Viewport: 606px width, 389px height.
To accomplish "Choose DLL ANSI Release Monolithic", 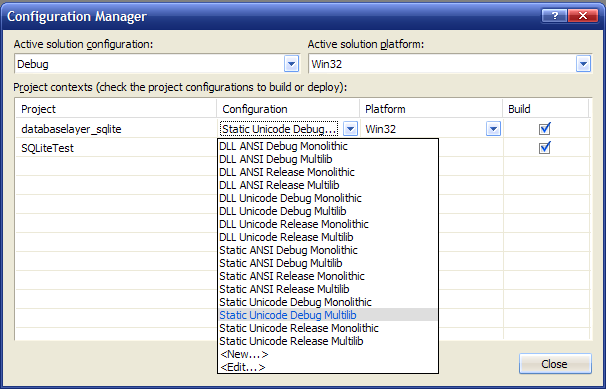I will pos(328,172).
